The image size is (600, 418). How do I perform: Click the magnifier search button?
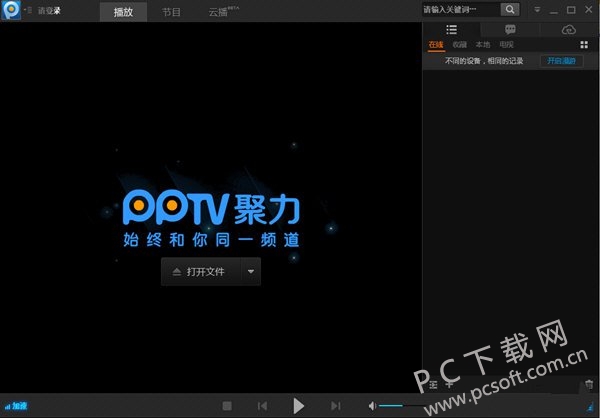pos(510,10)
